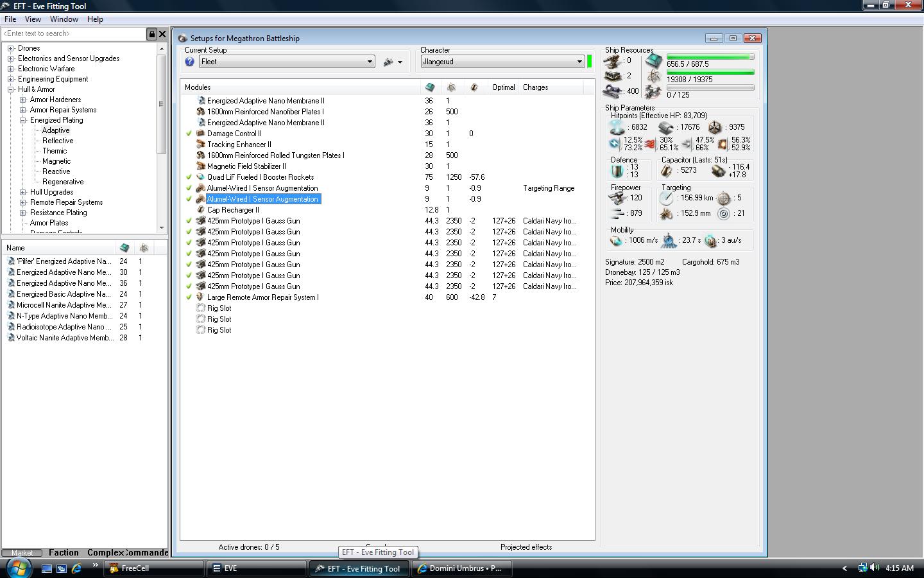Click the hull hitpoints icon showing 9375
The height and width of the screenshot is (578, 924).
pyautogui.click(x=715, y=127)
